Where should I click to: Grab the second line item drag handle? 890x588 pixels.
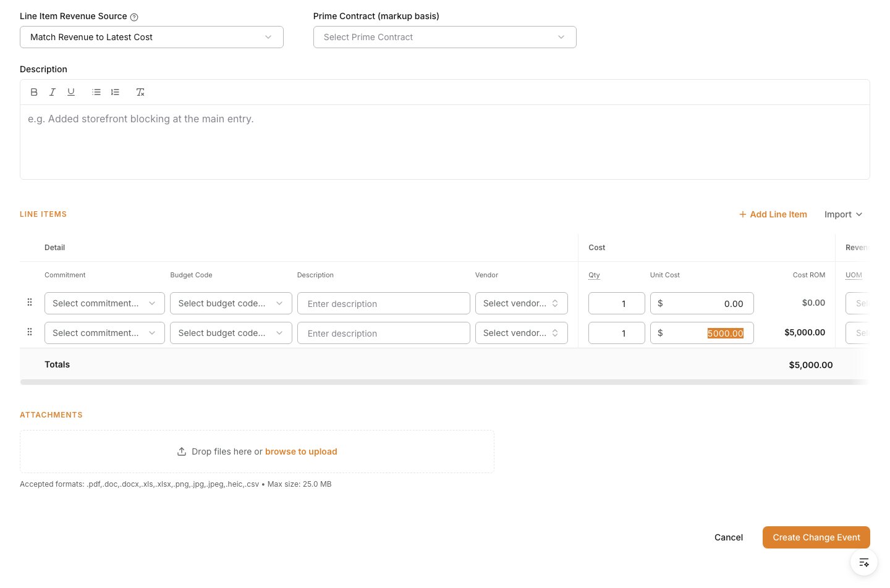coord(30,332)
